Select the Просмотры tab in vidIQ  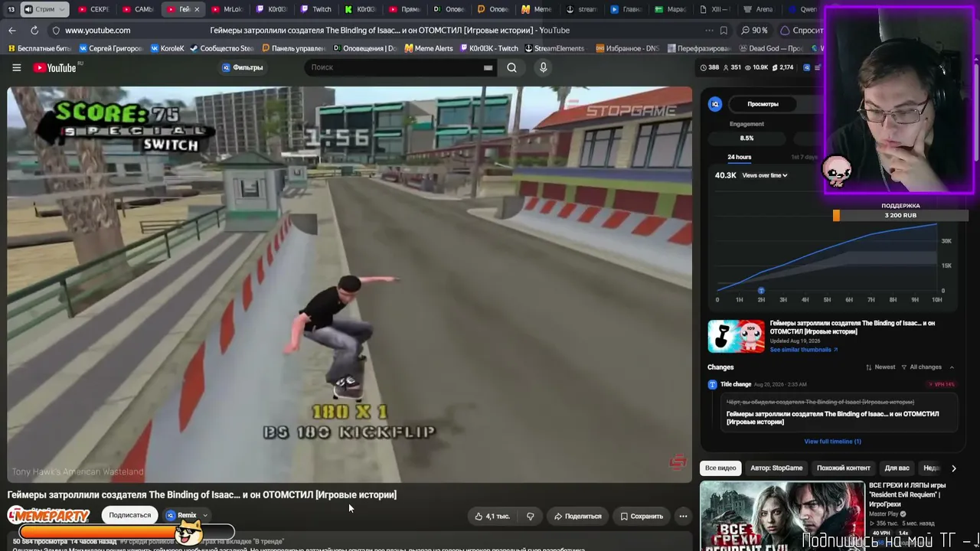pyautogui.click(x=763, y=104)
